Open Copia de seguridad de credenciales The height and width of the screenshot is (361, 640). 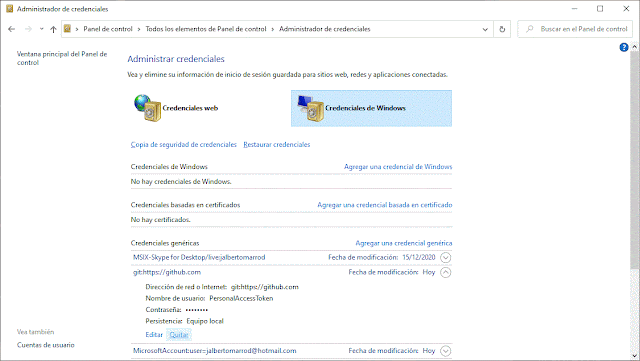click(184, 145)
